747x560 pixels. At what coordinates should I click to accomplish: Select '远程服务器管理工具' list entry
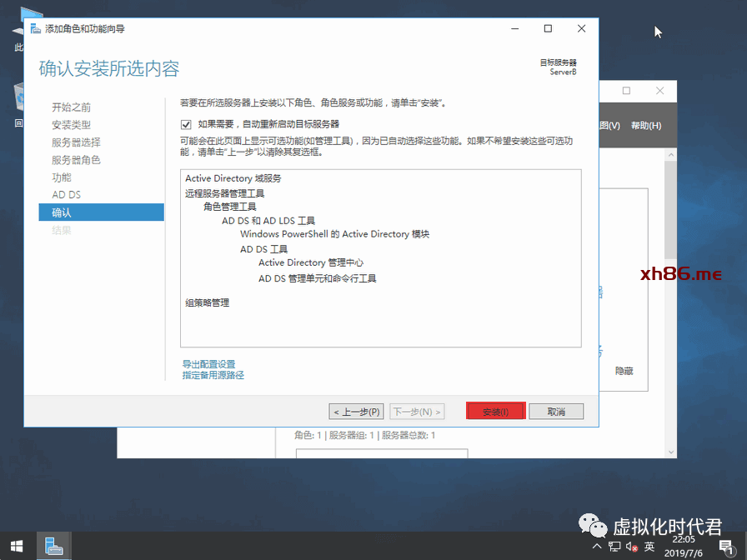pos(225,193)
